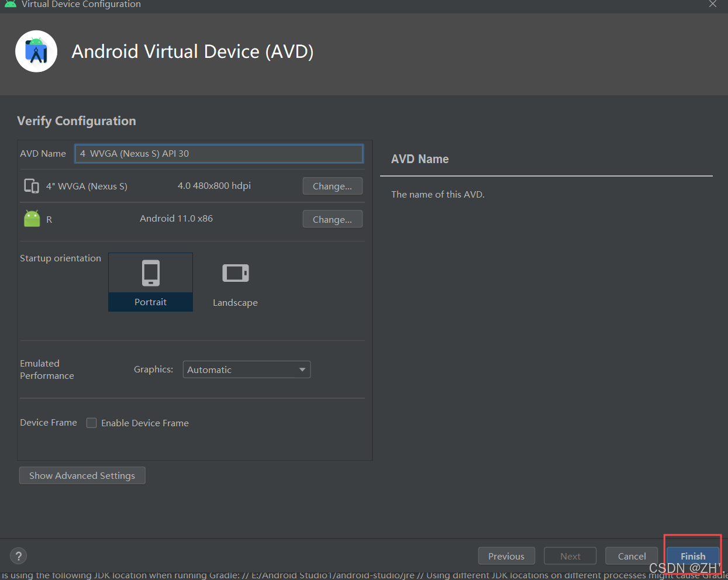The image size is (728, 580).
Task: Close the Virtual Device Configuration dialog
Action: point(712,4)
